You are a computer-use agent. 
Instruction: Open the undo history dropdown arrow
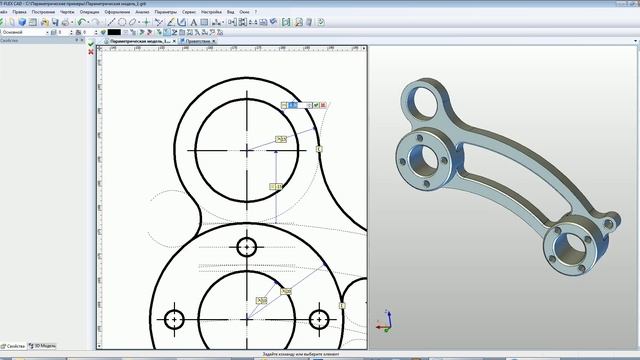(88, 22)
